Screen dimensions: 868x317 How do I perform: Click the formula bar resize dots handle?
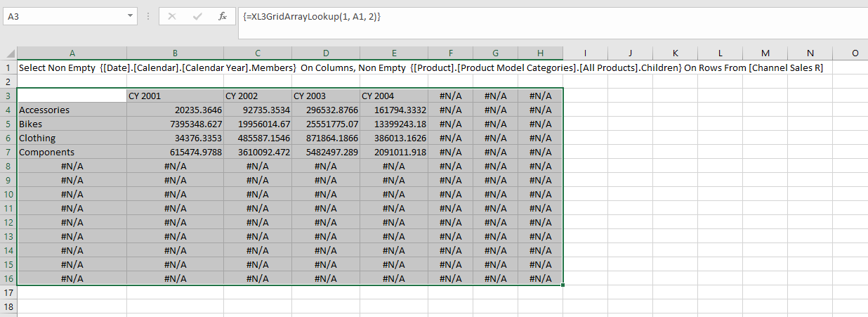click(148, 16)
